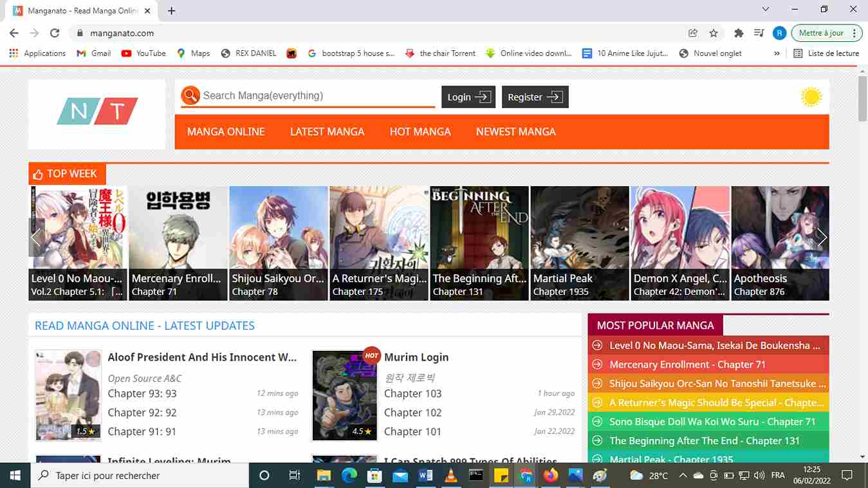The image size is (868, 488).
Task: Open the Windows notification center
Action: (847, 476)
